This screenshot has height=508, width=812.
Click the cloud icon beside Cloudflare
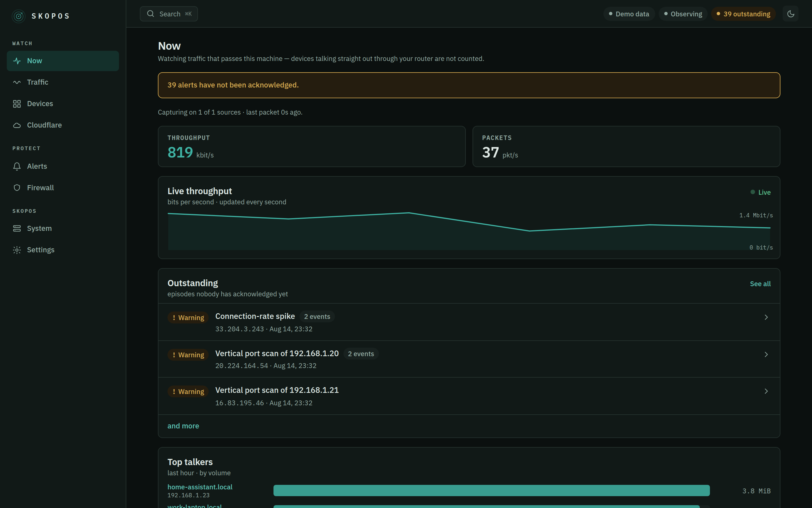[17, 125]
